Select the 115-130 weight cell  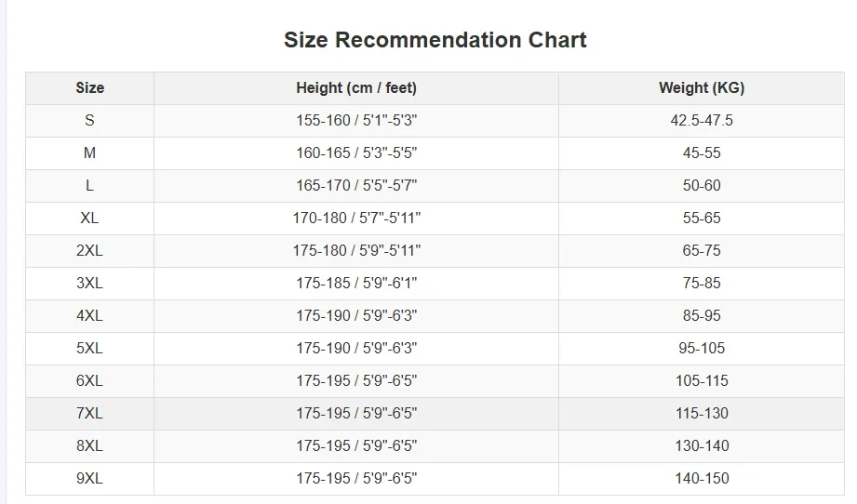(702, 414)
